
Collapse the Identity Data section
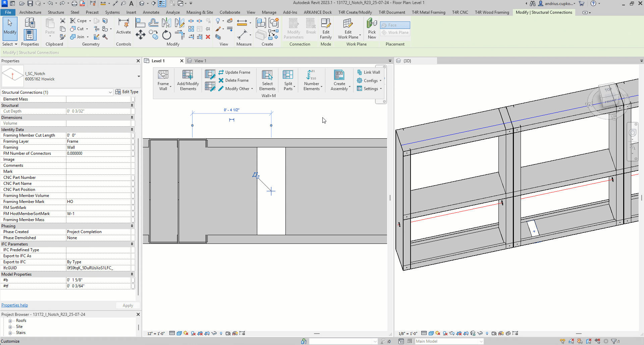point(132,130)
